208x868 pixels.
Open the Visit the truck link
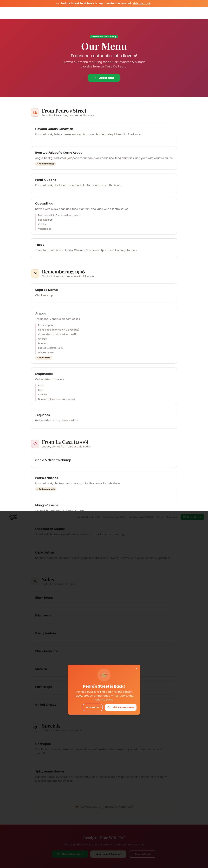[142, 3]
